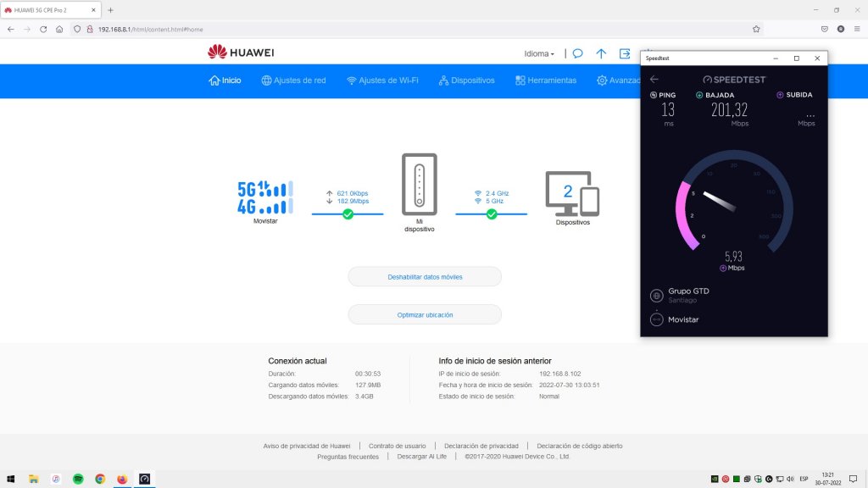
Task: Open a new Firefox tab
Action: click(111, 10)
